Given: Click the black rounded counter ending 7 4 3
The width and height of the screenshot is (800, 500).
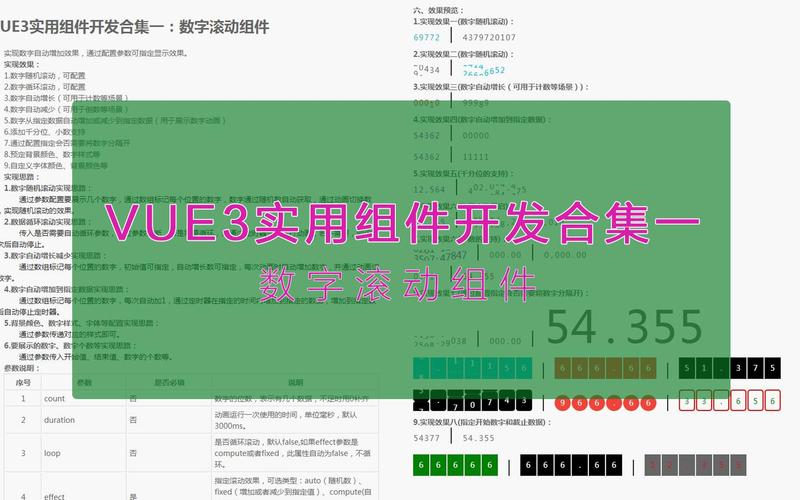Looking at the screenshot, I should (x=472, y=401).
